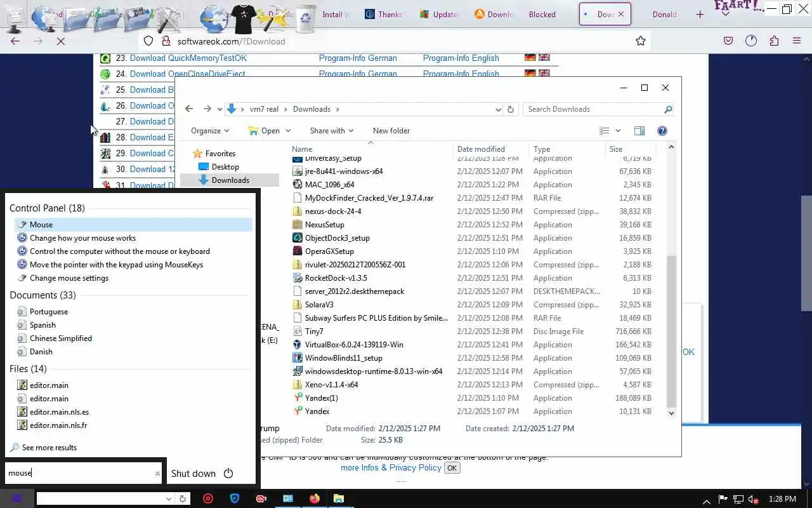Open Download QuickMemoryTestOK link
The width and height of the screenshot is (812, 508).
click(188, 58)
